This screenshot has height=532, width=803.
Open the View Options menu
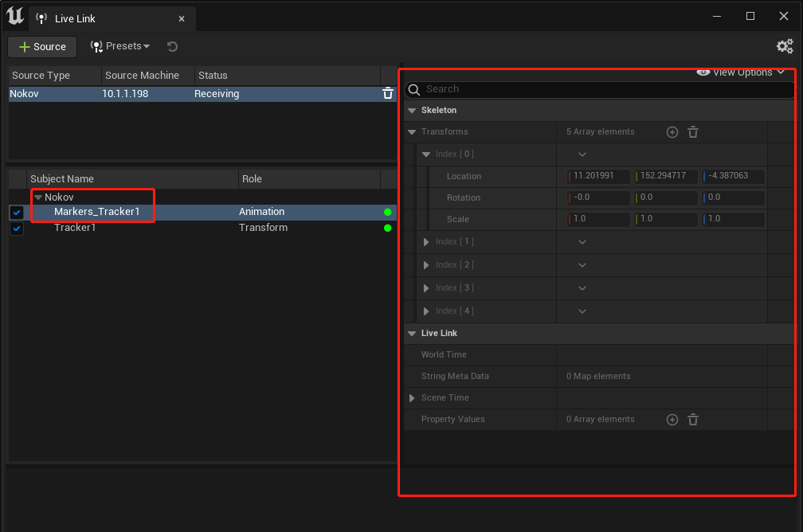click(x=740, y=72)
